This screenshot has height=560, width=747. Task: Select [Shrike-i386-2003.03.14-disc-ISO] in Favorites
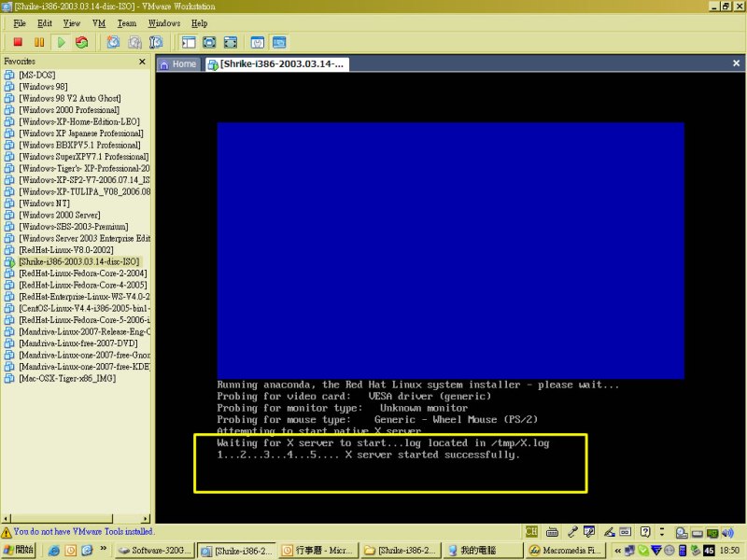click(x=79, y=261)
